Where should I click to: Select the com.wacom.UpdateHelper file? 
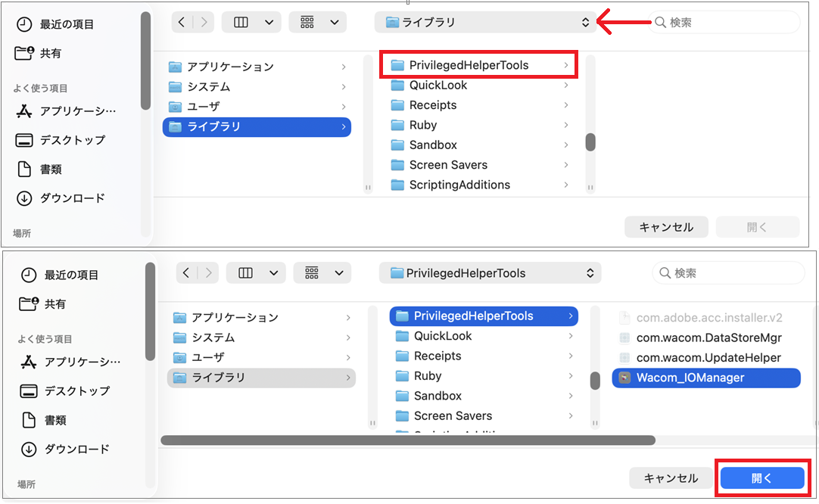click(706, 358)
